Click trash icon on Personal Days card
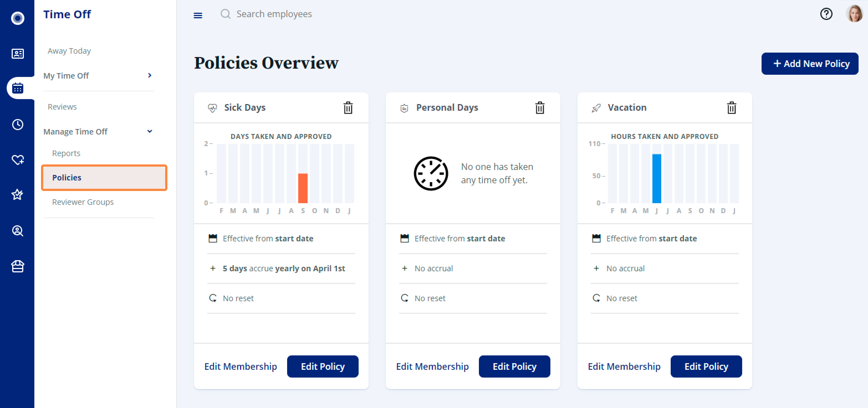 click(x=540, y=108)
